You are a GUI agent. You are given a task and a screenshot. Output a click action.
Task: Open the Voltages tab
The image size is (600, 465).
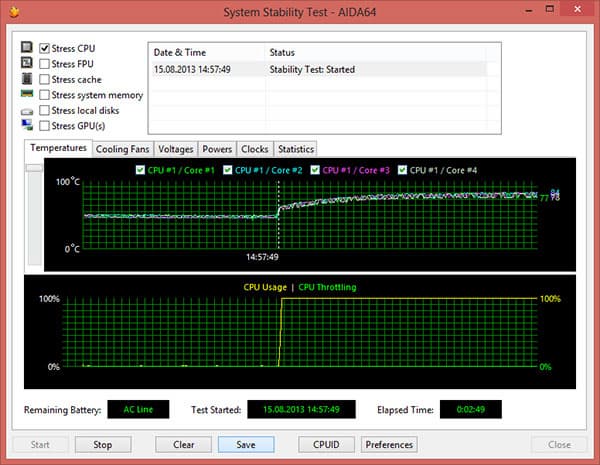(x=176, y=149)
